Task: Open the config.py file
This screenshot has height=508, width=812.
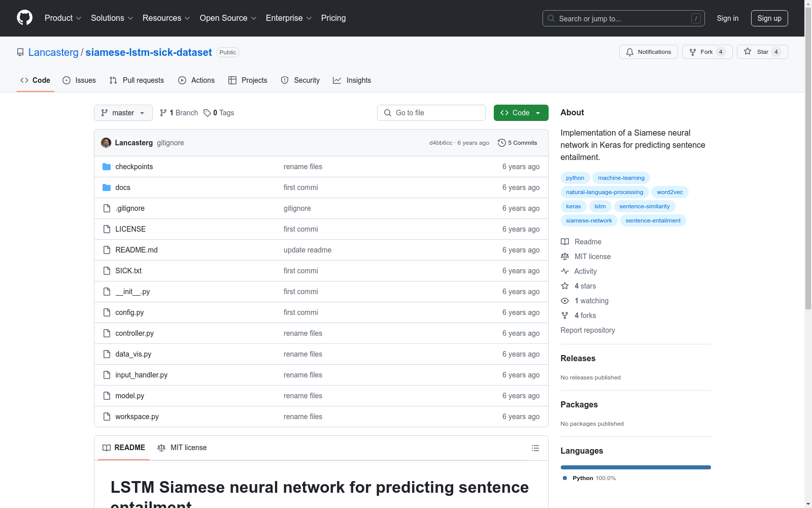Action: coord(129,312)
